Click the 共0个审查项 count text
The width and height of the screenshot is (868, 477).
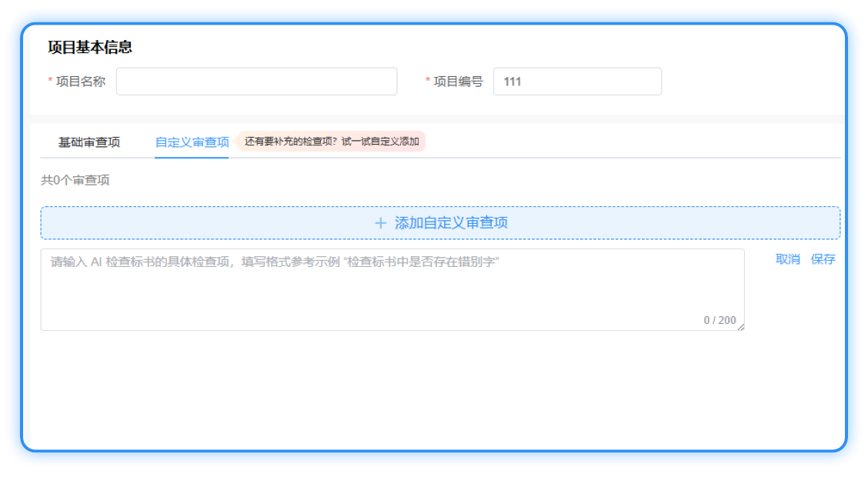click(75, 180)
